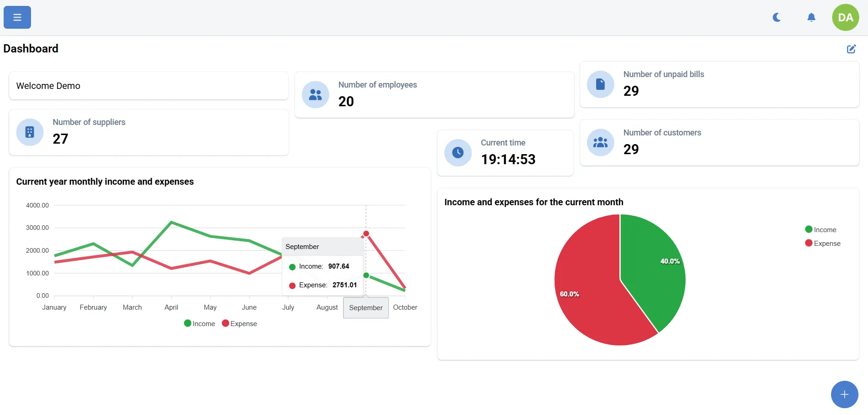
Task: Open notifications via the bell icon
Action: (x=811, y=17)
